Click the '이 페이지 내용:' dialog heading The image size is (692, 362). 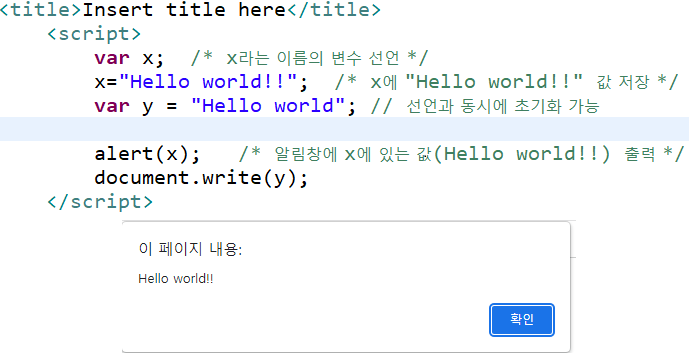point(190,249)
